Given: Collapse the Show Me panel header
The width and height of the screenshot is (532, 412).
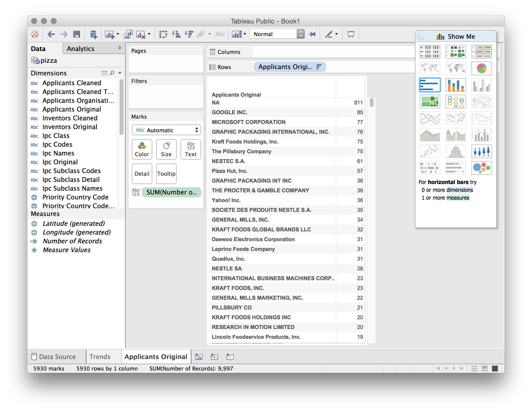Looking at the screenshot, I should [x=456, y=36].
